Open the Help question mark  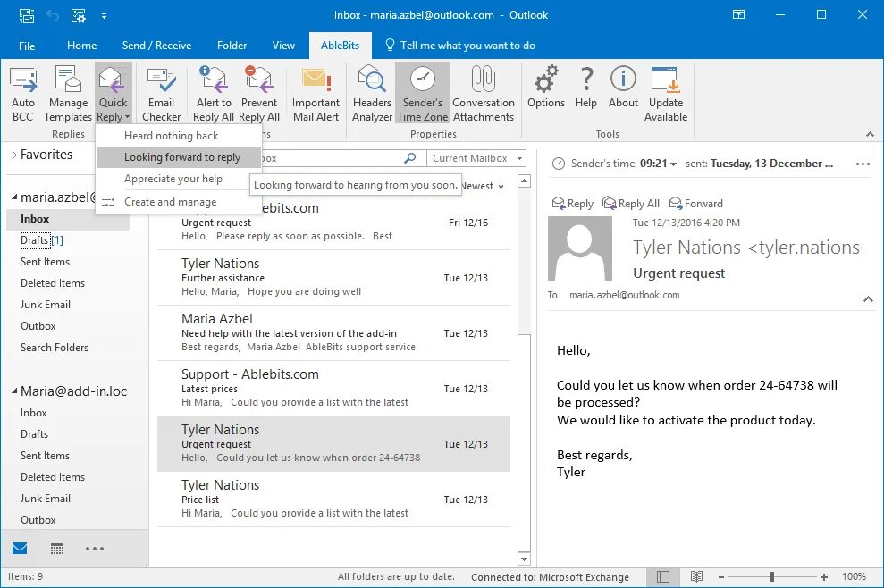pyautogui.click(x=585, y=88)
